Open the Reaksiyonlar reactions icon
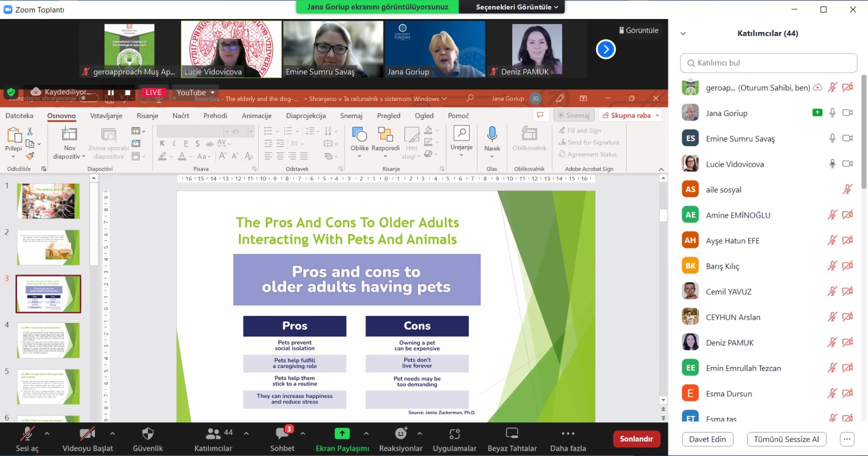 click(x=400, y=434)
